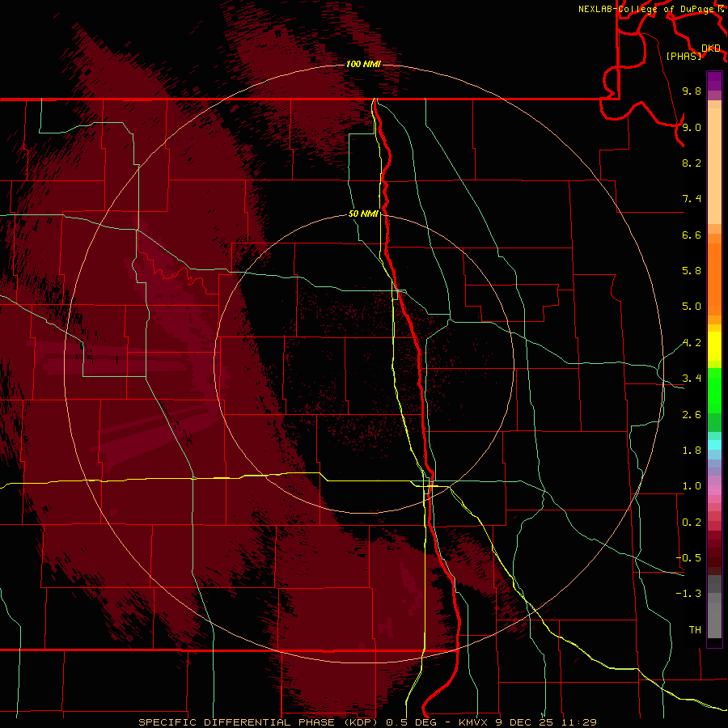Click the 9.8 value on the scale
This screenshot has width=728, height=728.
(692, 91)
